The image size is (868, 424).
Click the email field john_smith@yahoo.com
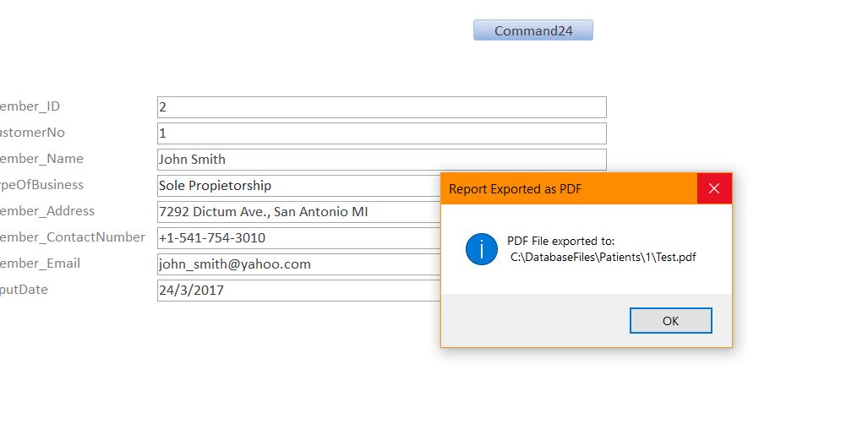tap(298, 264)
